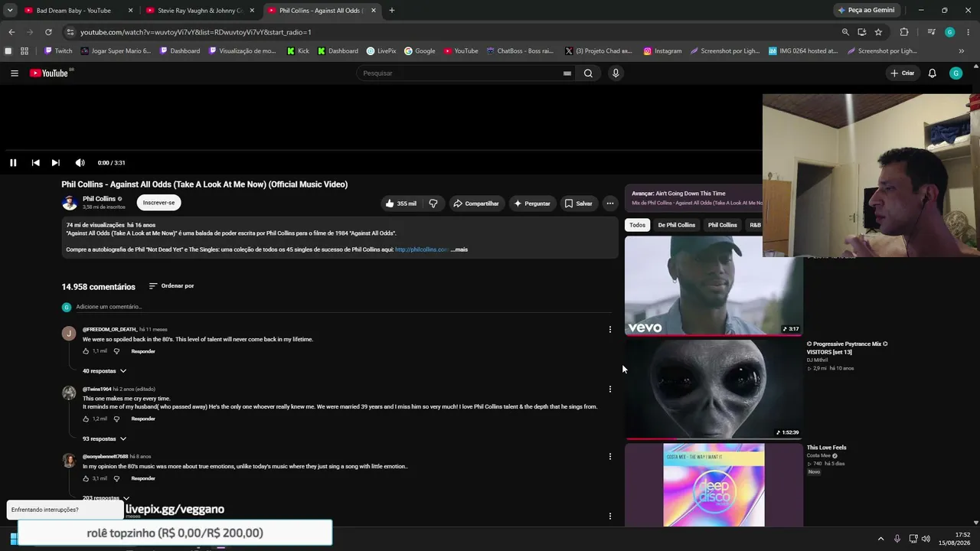
Task: Open the Phil Collins channel avatar
Action: (70, 203)
